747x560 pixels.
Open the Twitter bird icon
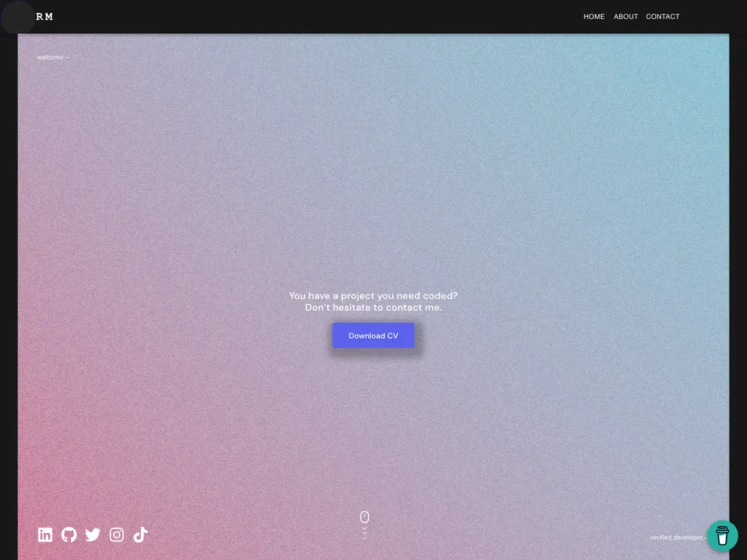click(x=92, y=534)
